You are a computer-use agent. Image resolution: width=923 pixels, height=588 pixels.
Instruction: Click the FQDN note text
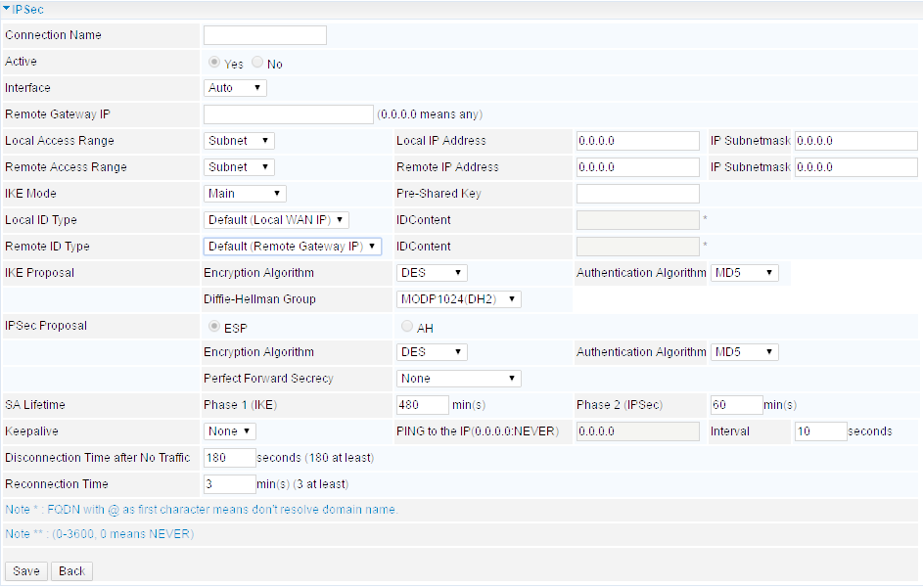[202, 510]
